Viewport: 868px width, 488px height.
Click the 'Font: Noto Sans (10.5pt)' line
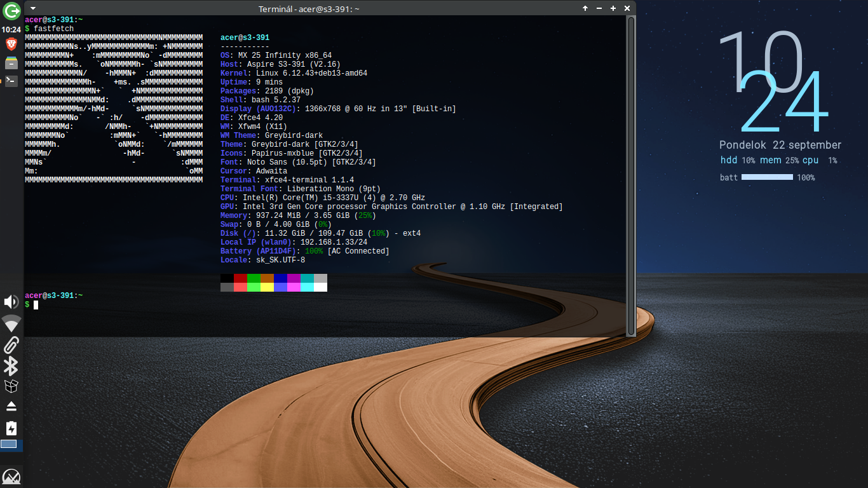(298, 162)
